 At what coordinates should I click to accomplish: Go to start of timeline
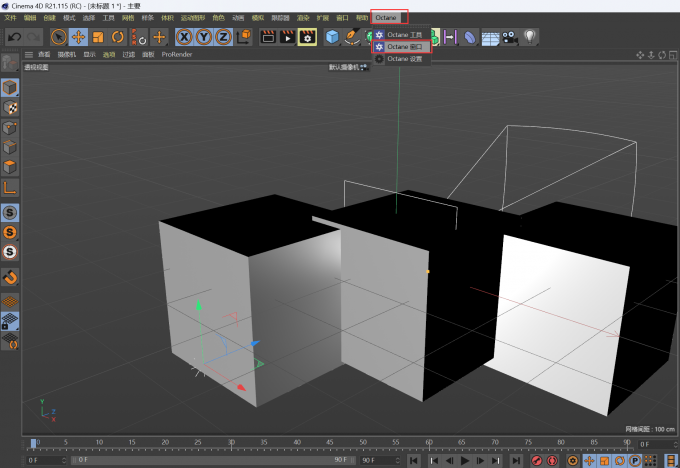click(x=414, y=460)
